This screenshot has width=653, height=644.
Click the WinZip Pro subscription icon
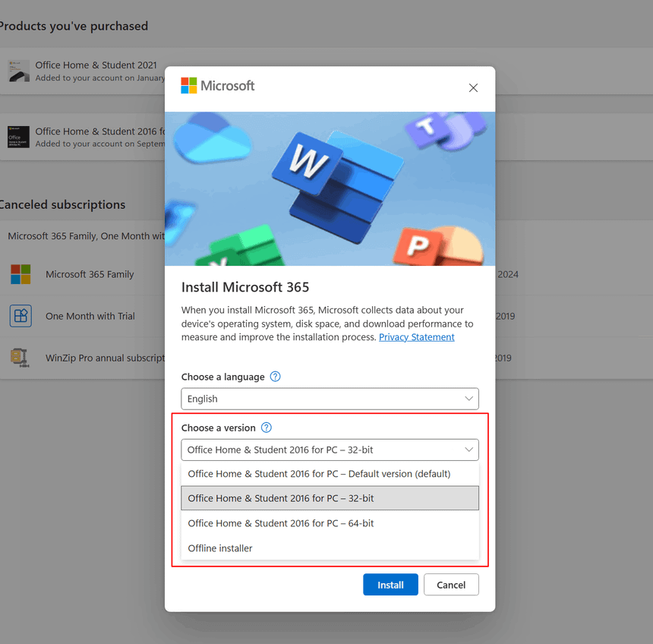21,358
